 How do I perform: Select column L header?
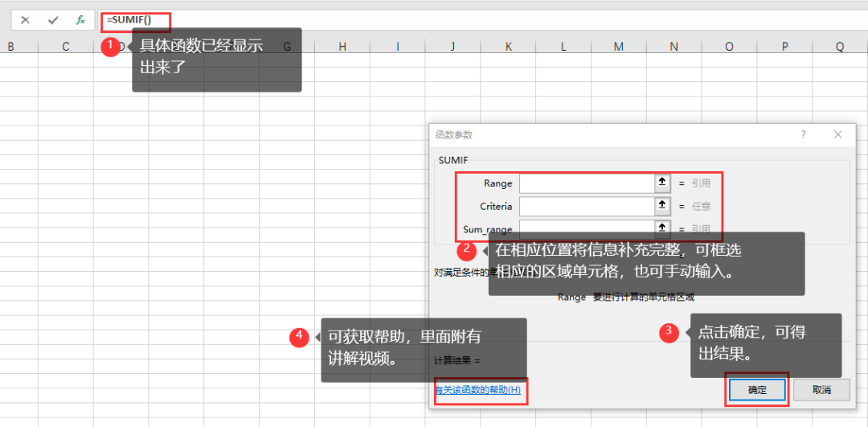563,47
